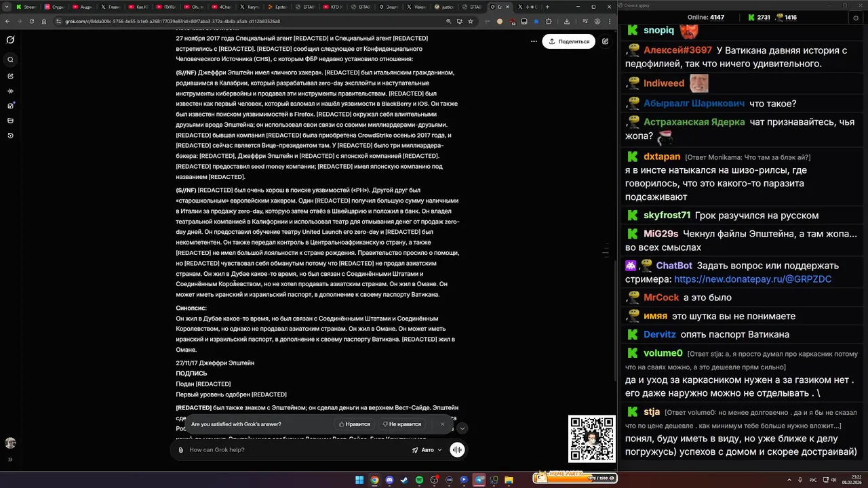The image size is (868, 488).
Task: Click username skyfrost71 in chat
Action: (667, 216)
